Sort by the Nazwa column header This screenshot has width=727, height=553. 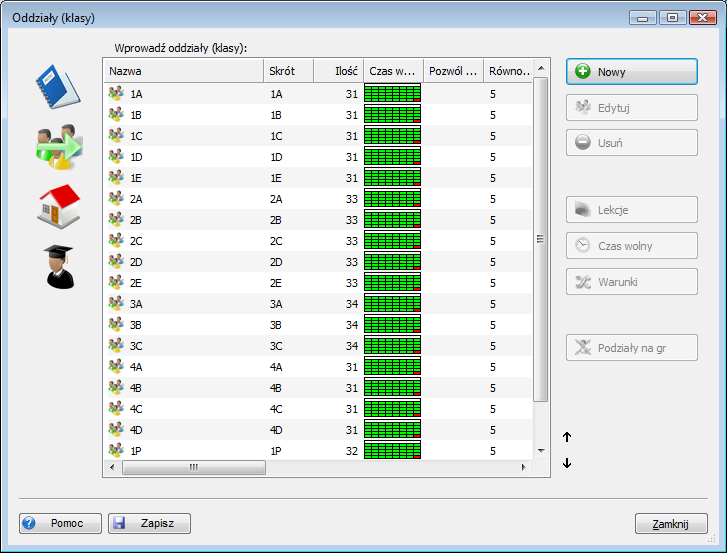click(184, 71)
